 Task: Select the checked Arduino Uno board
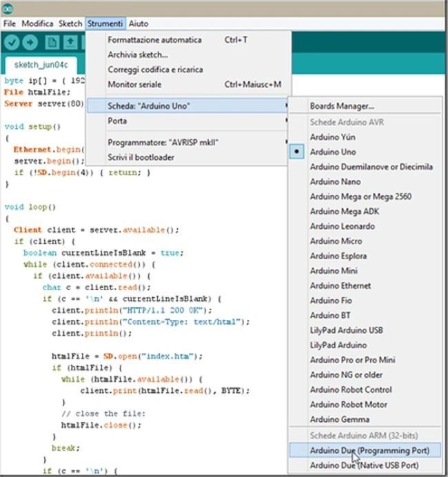pos(365,152)
